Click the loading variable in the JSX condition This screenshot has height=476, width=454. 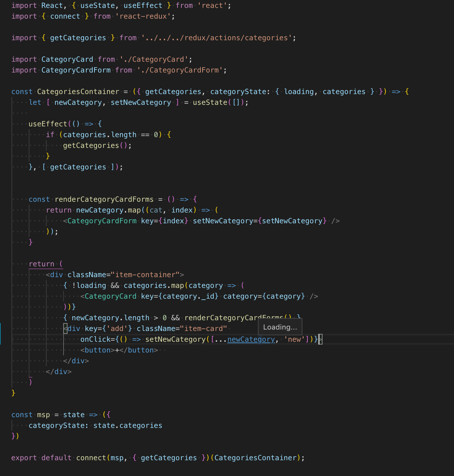(92, 285)
